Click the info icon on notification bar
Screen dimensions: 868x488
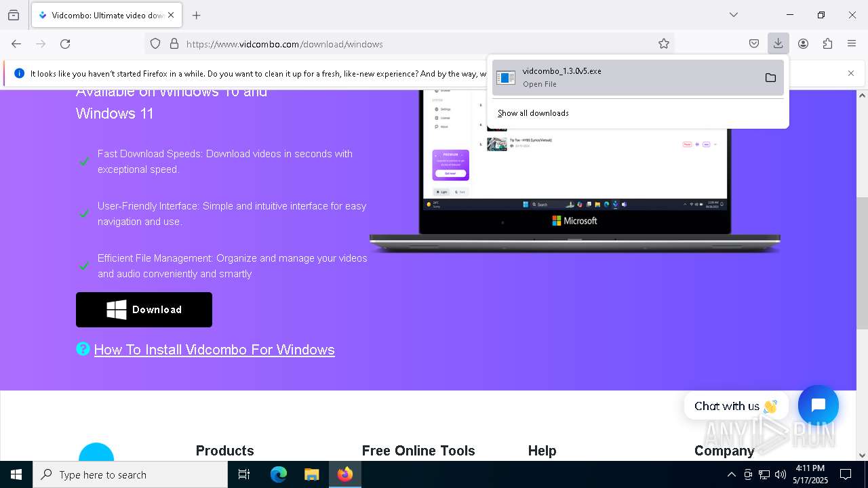19,73
